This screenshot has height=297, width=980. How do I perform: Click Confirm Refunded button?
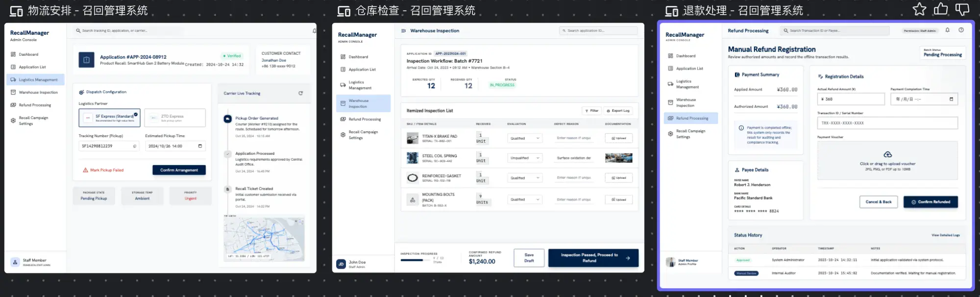(x=931, y=202)
